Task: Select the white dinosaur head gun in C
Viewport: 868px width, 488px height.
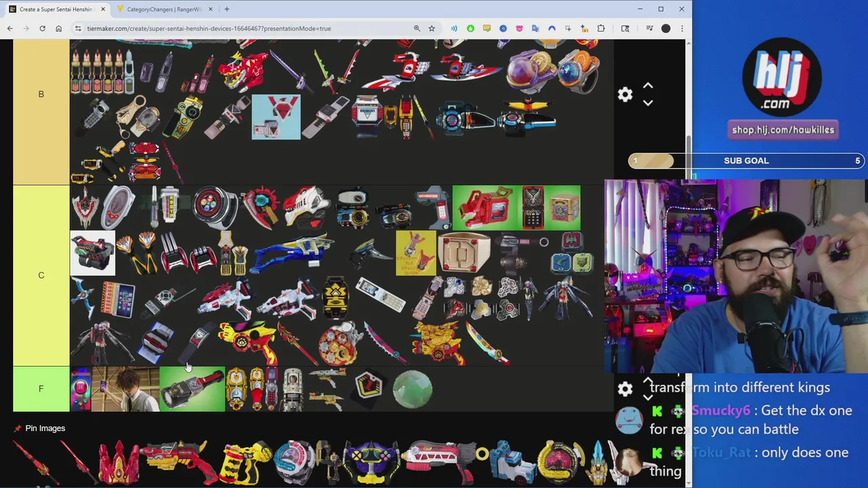Action: pos(307,206)
